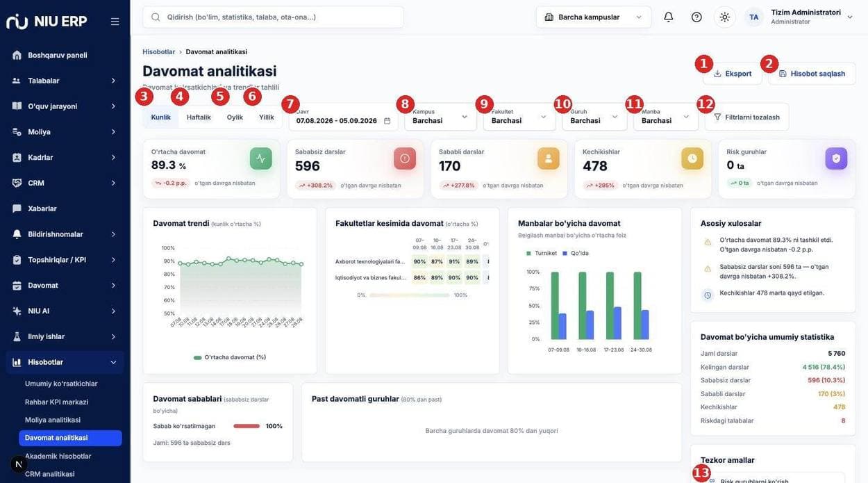The height and width of the screenshot is (483, 868).
Task: Open Moliya analitikasi in sidebar
Action: (x=53, y=420)
